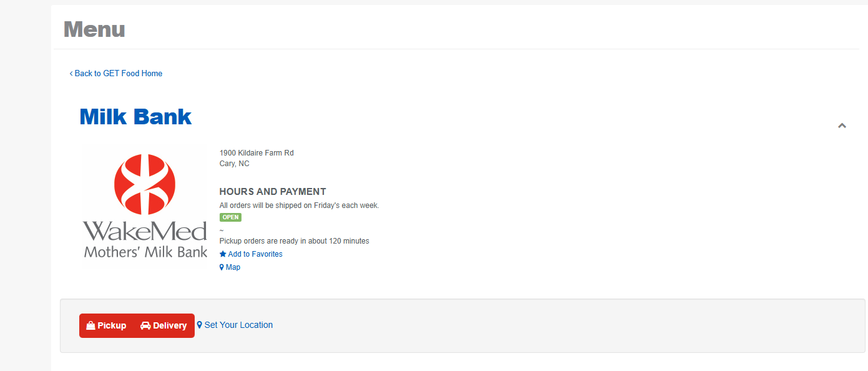This screenshot has height=371, width=868.
Task: Click the Mothers' Milk Bank logo text
Action: click(145, 252)
